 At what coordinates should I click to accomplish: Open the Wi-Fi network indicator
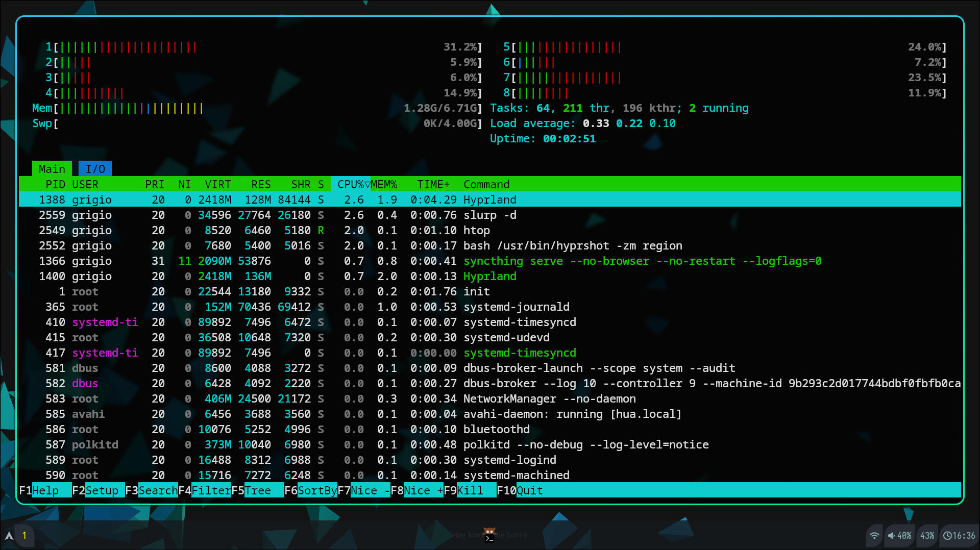click(874, 536)
